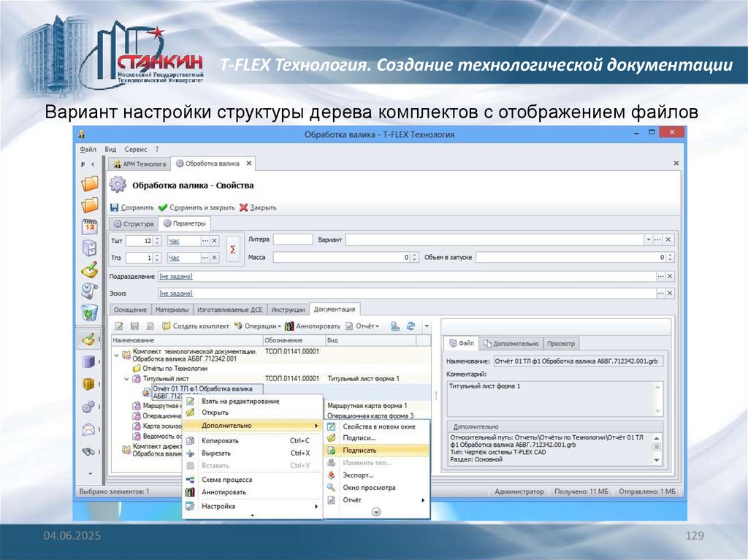Choose Копировать in context menu
The height and width of the screenshot is (560, 748).
(x=252, y=441)
